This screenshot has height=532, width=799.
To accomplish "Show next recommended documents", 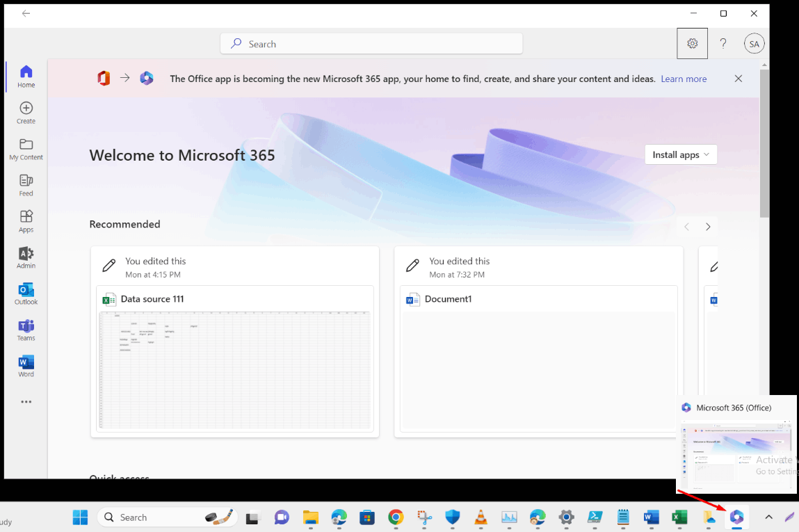I will pyautogui.click(x=708, y=227).
